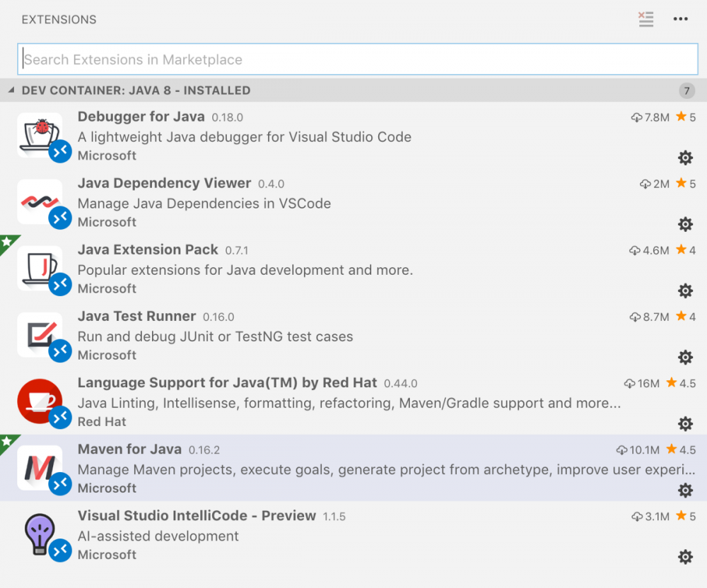Image resolution: width=707 pixels, height=588 pixels.
Task: Click the Clear Extensions Input icon
Action: [x=645, y=19]
